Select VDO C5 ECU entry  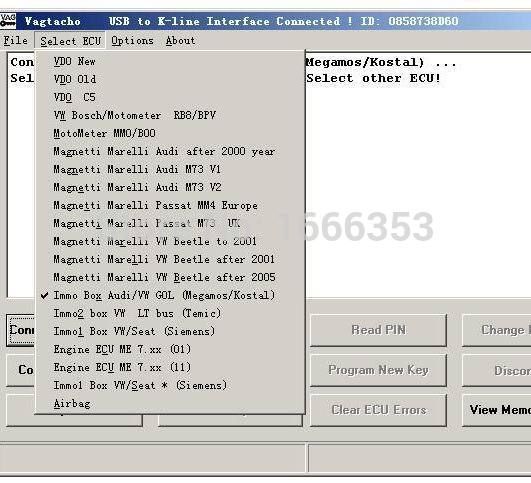pos(170,97)
